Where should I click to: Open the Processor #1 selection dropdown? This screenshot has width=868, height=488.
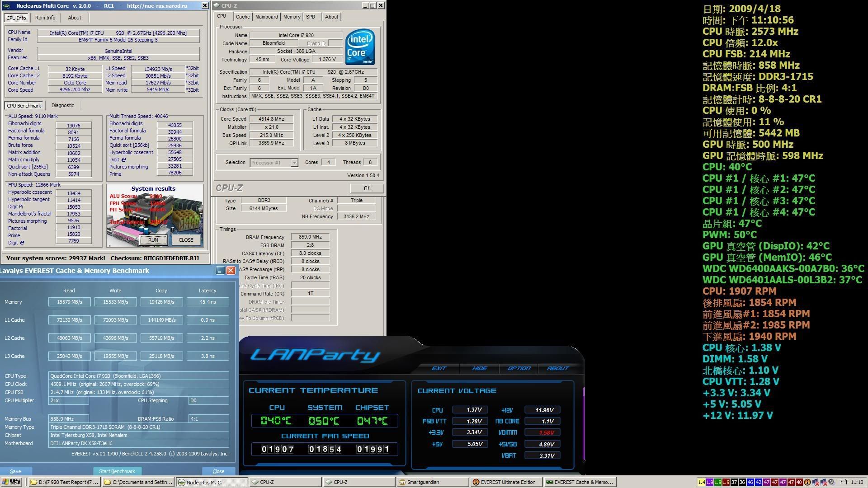(x=294, y=163)
